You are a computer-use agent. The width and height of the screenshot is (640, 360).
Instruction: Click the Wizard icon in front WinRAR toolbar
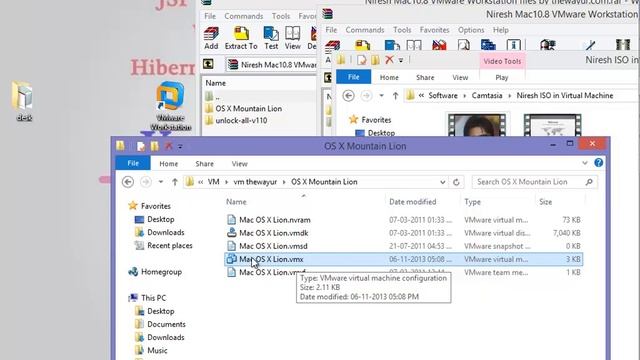tap(488, 45)
